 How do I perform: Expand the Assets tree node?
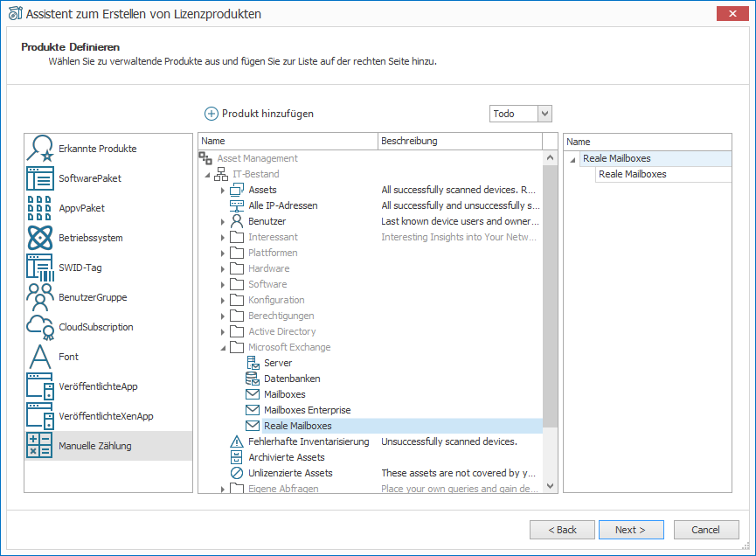pyautogui.click(x=222, y=191)
